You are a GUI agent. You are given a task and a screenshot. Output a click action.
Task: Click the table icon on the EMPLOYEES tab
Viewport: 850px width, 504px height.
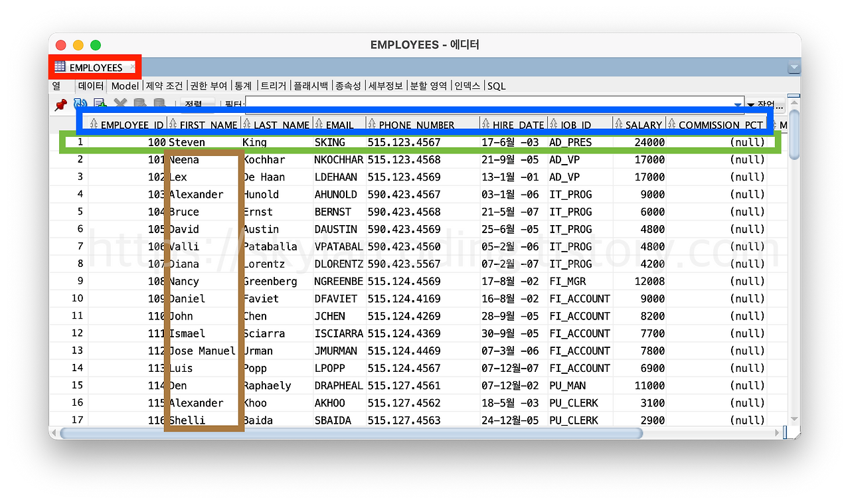click(x=60, y=67)
